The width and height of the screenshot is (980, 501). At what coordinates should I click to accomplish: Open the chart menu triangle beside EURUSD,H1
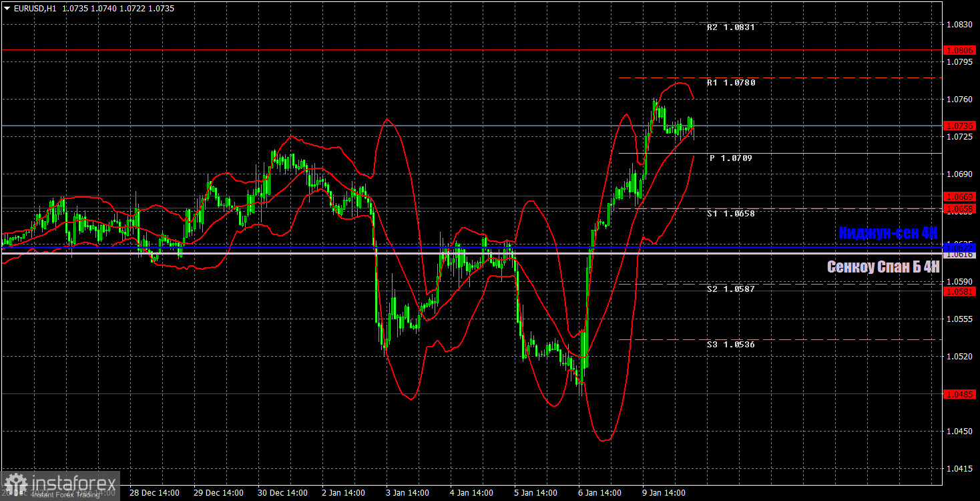click(7, 9)
